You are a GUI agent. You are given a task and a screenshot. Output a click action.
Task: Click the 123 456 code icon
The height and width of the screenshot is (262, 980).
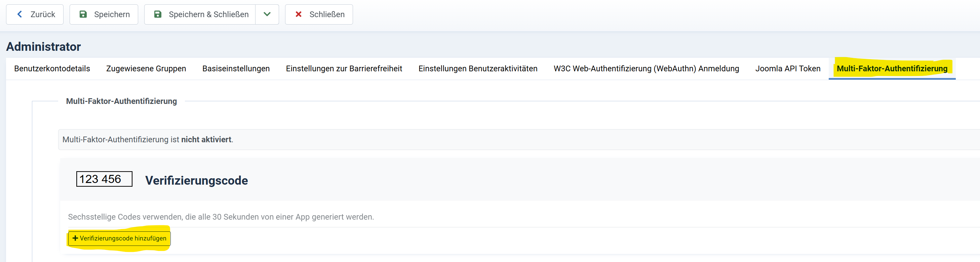pyautogui.click(x=104, y=179)
